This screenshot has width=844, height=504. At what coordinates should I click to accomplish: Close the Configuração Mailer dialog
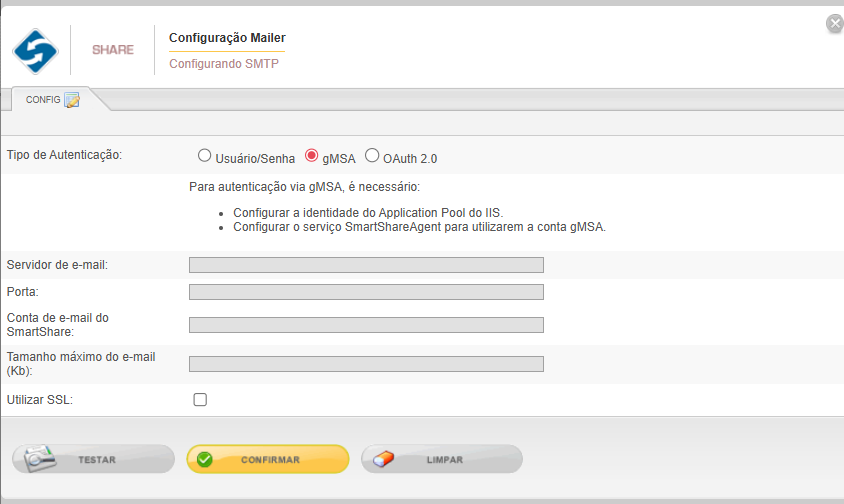[834, 24]
